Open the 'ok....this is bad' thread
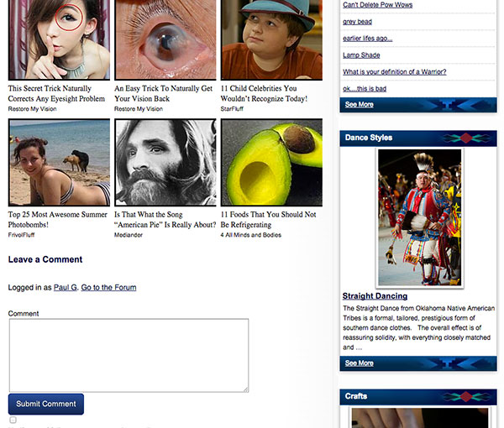The image size is (504, 428). click(365, 88)
